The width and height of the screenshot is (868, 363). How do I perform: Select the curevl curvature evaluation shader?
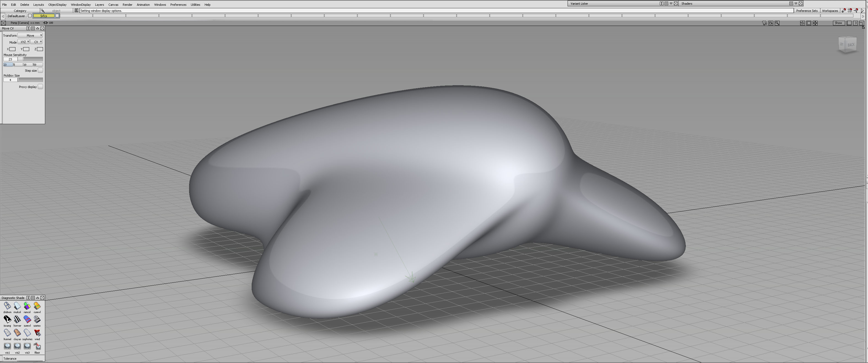[x=37, y=306]
